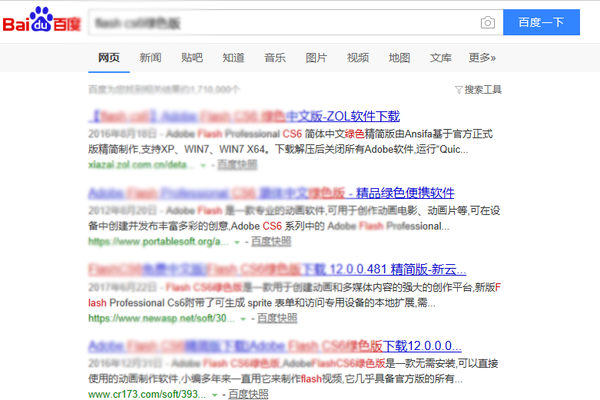This screenshot has height=400, width=600.
Task: Expand the 更多» menu
Action: pyautogui.click(x=482, y=57)
